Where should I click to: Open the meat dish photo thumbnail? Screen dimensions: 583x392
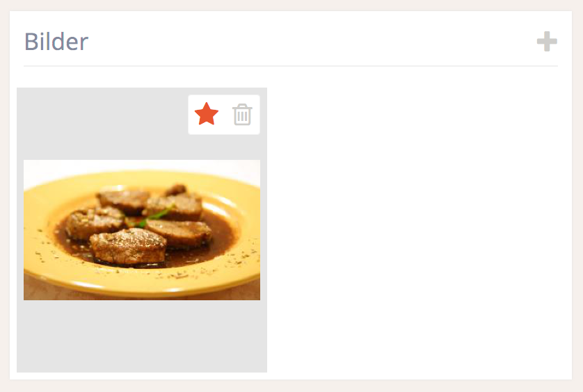point(142,230)
